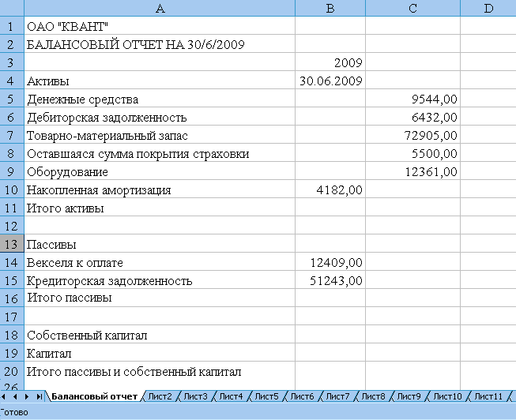This screenshot has width=516, height=420.
Task: Select row 13 header
Action: (12, 244)
